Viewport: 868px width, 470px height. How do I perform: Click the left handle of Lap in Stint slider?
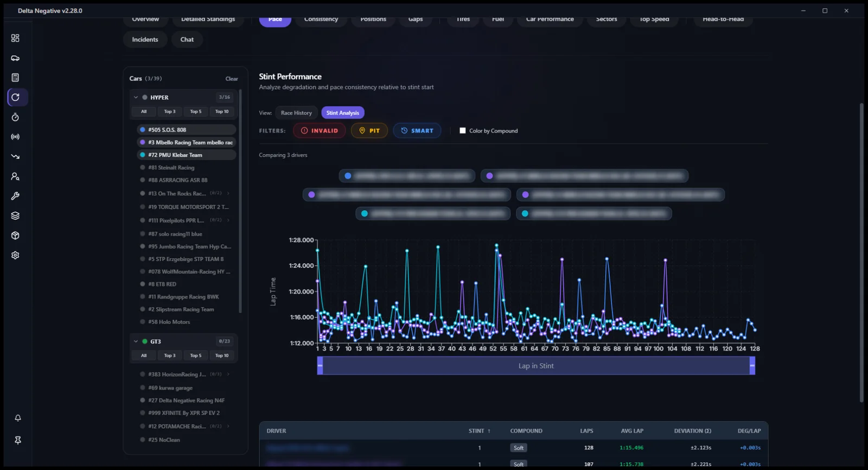(x=320, y=366)
